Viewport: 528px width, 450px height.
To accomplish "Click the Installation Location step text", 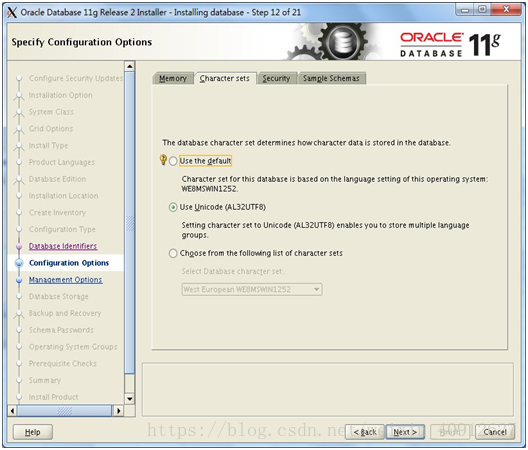I will [x=64, y=196].
